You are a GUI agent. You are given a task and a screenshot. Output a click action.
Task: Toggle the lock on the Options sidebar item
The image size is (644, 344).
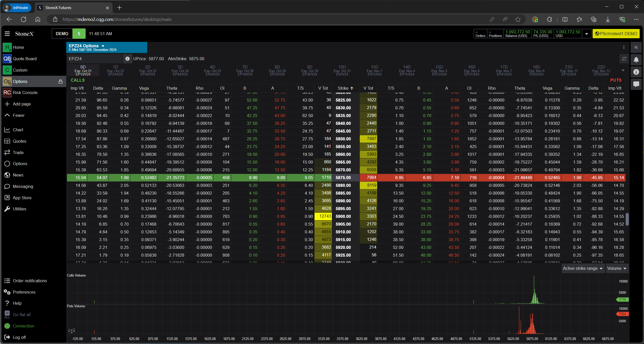61,81
